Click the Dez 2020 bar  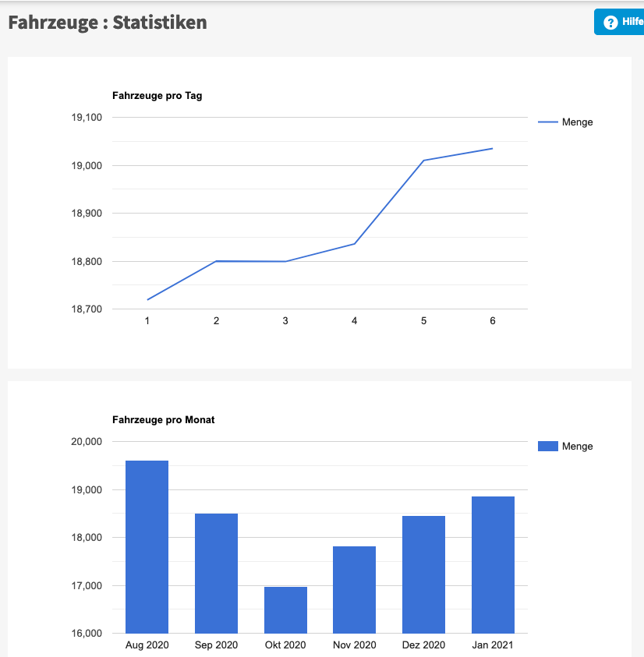tap(423, 574)
